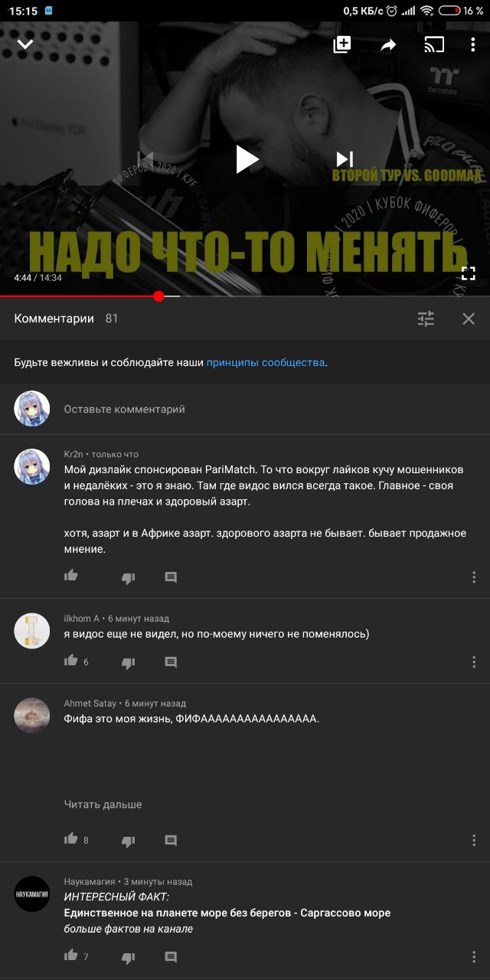The height and width of the screenshot is (980, 490).
Task: Open comment sort options icon
Action: pyautogui.click(x=426, y=318)
